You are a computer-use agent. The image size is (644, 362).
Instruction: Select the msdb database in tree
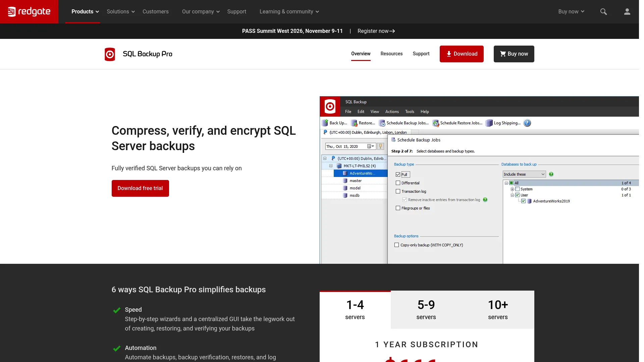point(354,195)
